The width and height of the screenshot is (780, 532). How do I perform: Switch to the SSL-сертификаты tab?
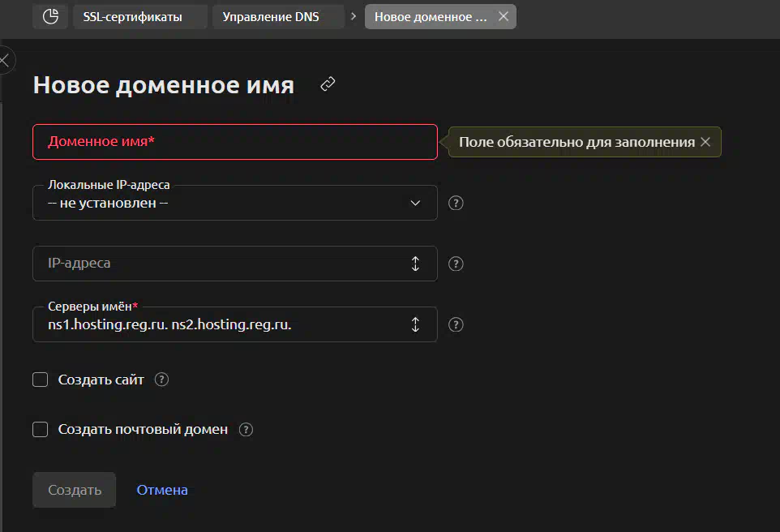[133, 16]
